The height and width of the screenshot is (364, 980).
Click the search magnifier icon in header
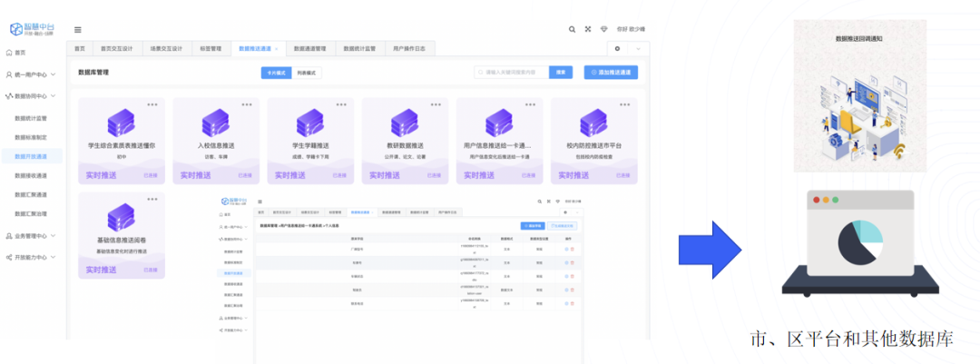click(572, 29)
